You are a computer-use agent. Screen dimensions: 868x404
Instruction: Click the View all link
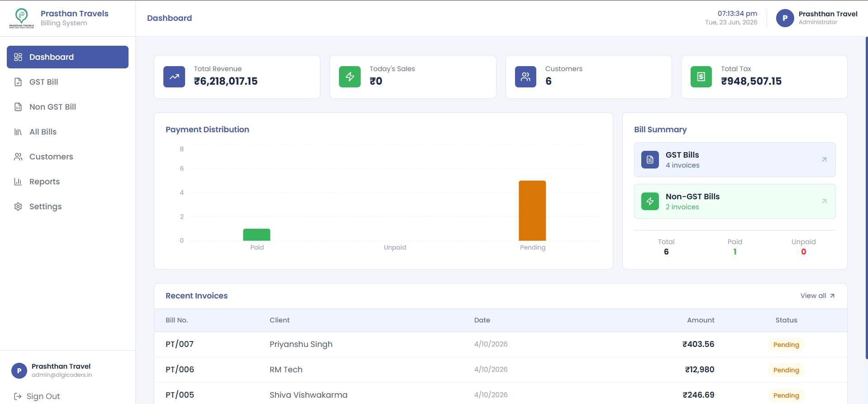pyautogui.click(x=817, y=296)
